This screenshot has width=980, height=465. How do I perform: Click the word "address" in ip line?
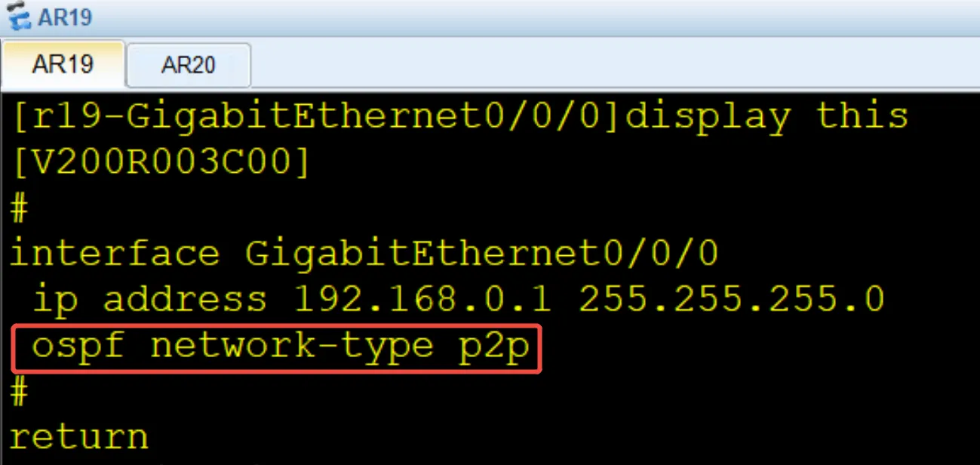185,300
